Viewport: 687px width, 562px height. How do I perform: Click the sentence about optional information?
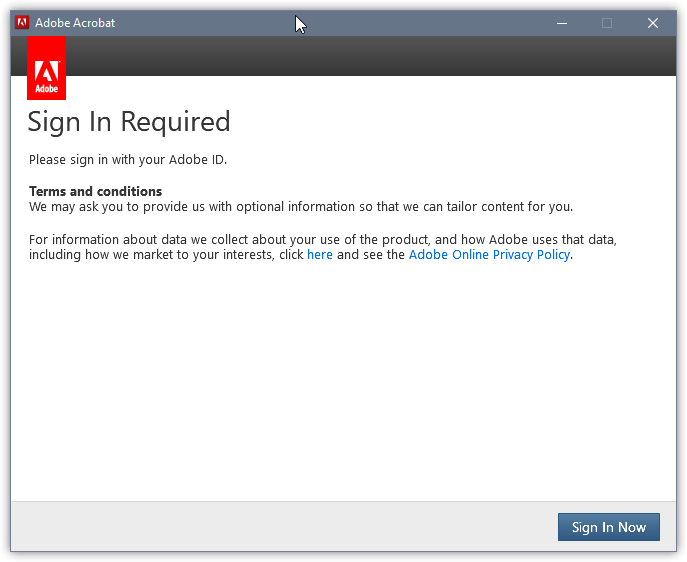301,207
